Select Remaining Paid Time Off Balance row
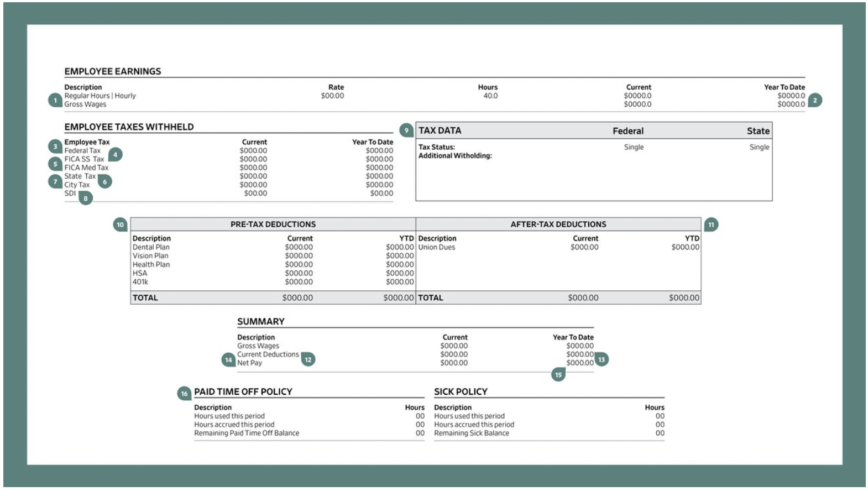Screen dimensions: 868x491 [247, 433]
